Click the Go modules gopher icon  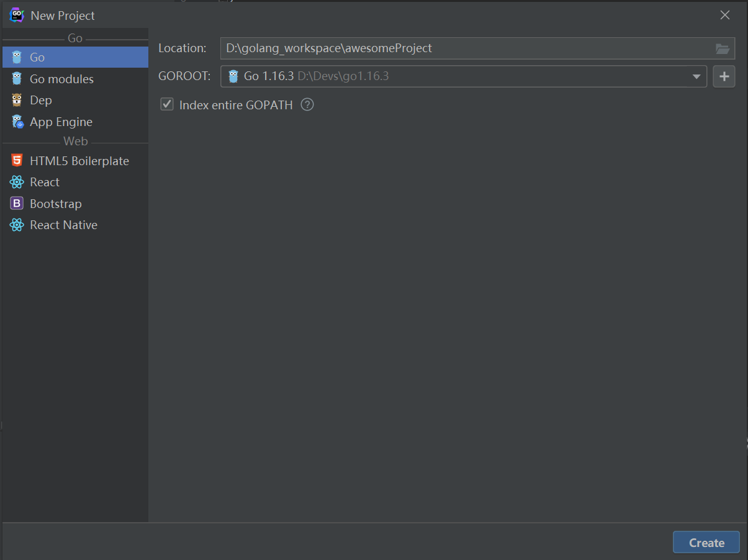[17, 79]
